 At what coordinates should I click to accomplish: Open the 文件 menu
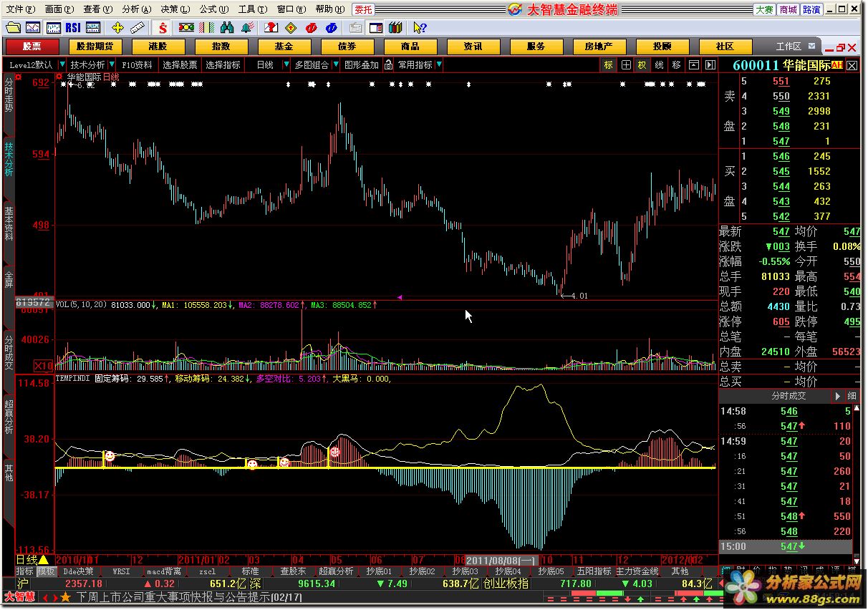point(19,9)
